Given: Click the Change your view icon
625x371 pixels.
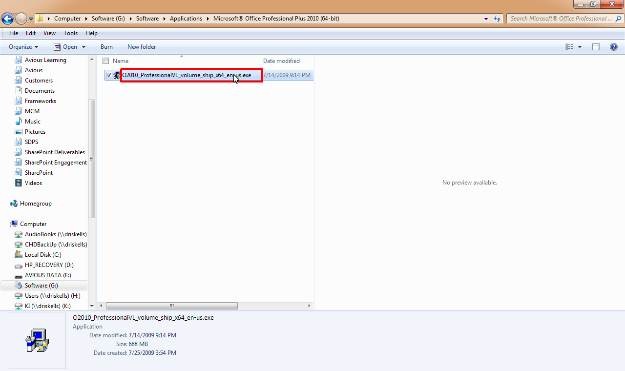Looking at the screenshot, I should point(569,47).
